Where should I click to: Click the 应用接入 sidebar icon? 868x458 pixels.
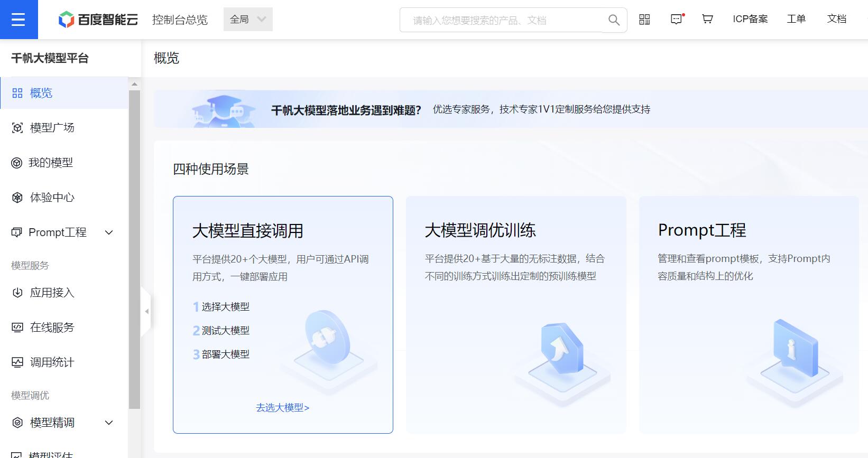pos(17,293)
